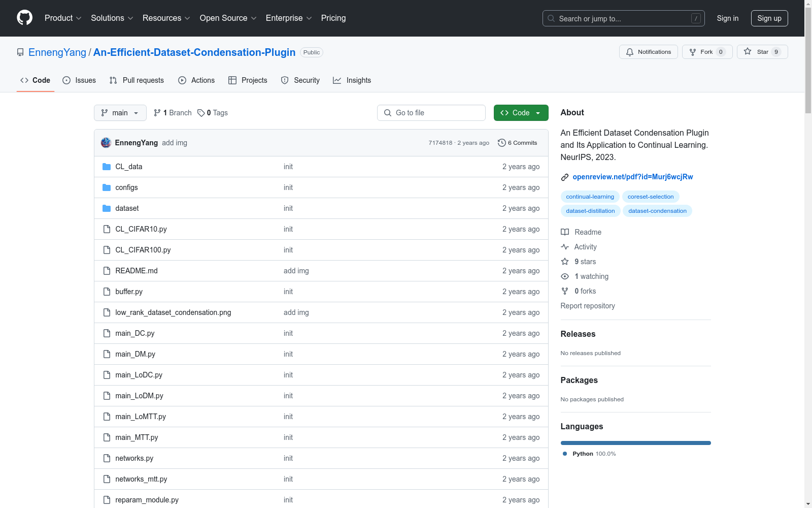This screenshot has width=812, height=508.
Task: Click the Fork button
Action: click(x=707, y=52)
